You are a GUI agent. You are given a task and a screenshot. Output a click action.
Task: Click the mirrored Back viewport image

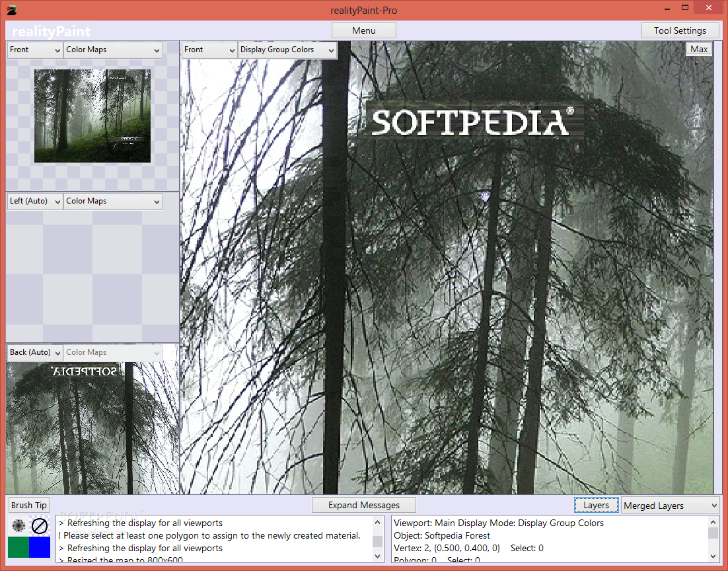click(92, 428)
